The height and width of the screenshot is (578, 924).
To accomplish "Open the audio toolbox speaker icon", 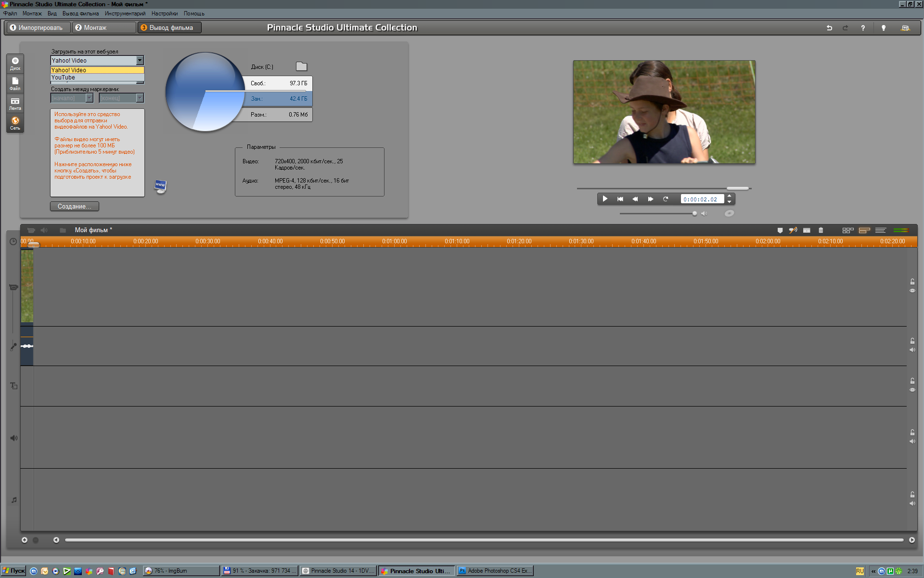I will pyautogui.click(x=44, y=230).
